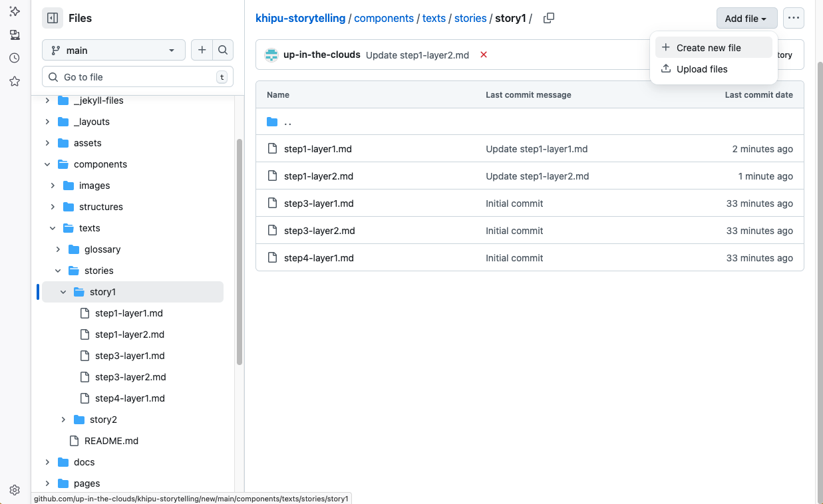The height and width of the screenshot is (504, 823).
Task: Collapse the Files side panel
Action: pyautogui.click(x=52, y=18)
